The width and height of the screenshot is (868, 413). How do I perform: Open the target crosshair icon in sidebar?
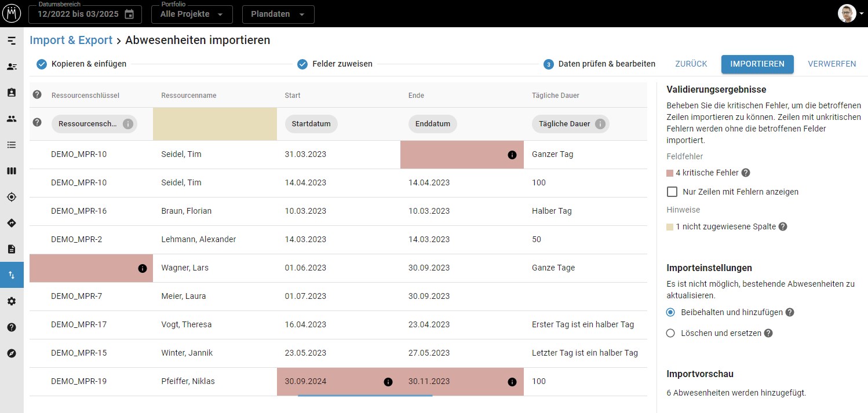[x=12, y=197]
